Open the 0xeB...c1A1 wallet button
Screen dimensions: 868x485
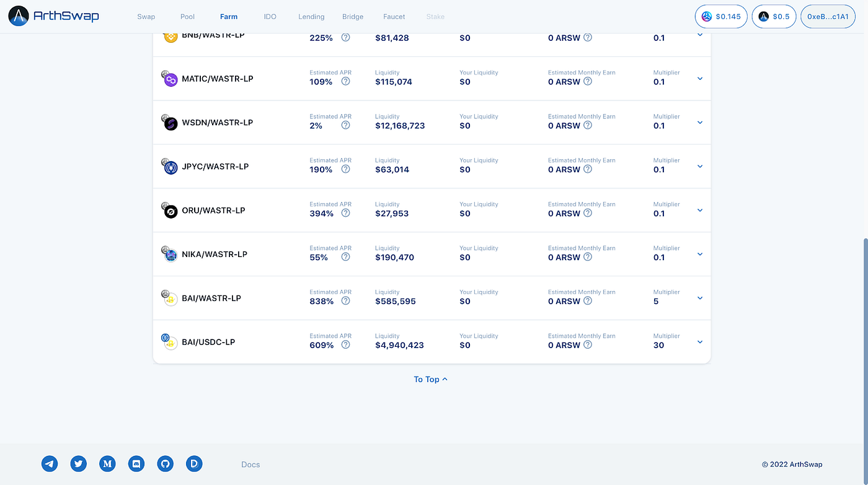(828, 17)
